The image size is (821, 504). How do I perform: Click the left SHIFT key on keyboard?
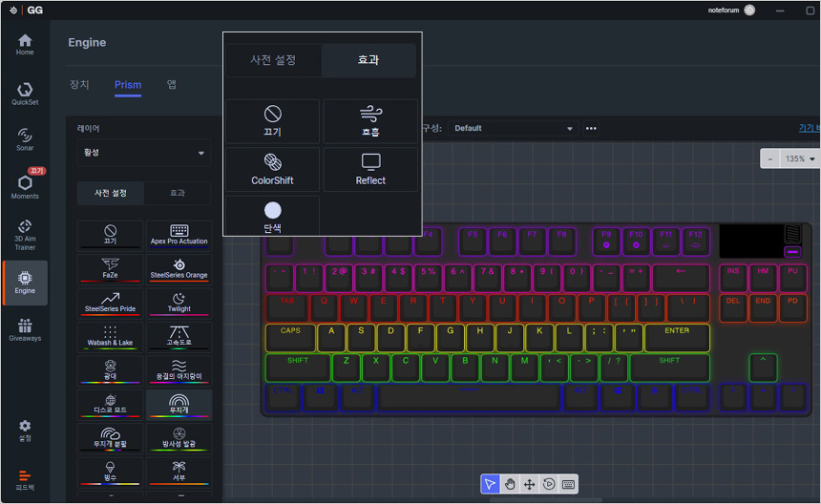pyautogui.click(x=298, y=367)
